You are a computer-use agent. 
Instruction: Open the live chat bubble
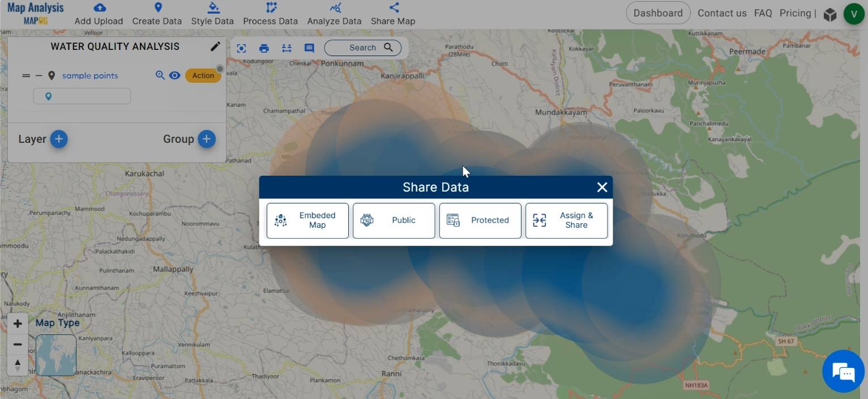(x=843, y=372)
